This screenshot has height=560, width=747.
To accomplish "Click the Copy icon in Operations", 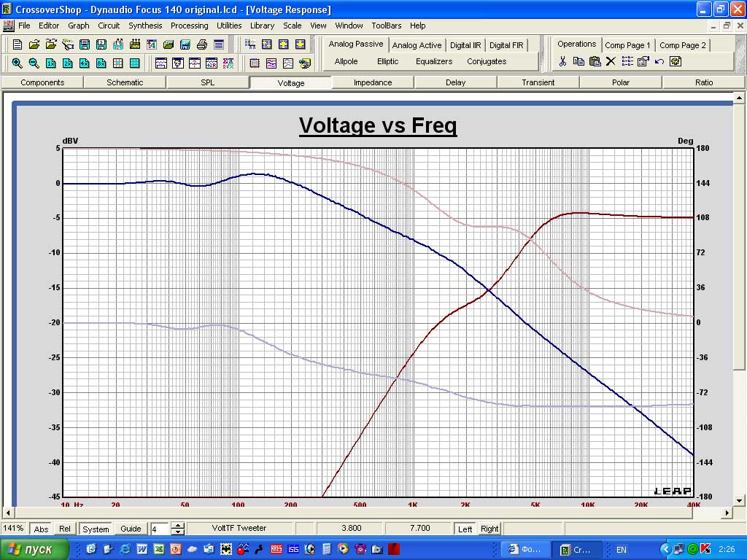I will [578, 61].
